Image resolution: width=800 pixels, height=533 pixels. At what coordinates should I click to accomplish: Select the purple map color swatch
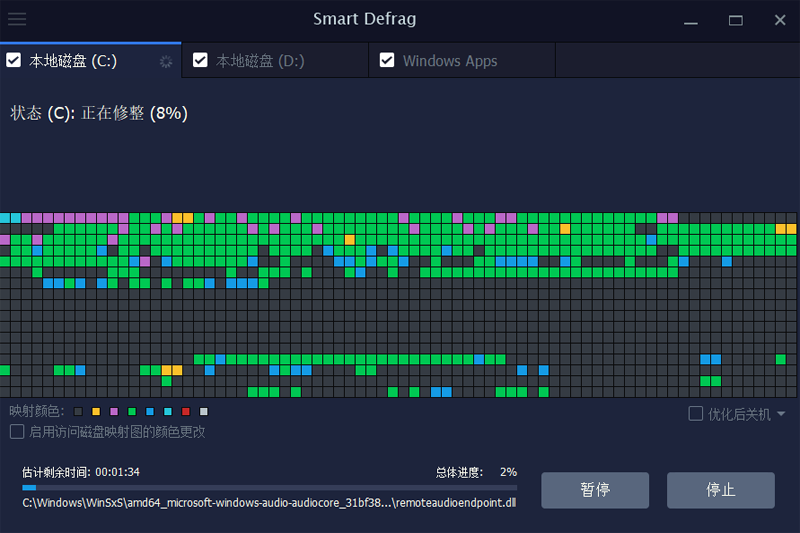(x=114, y=412)
